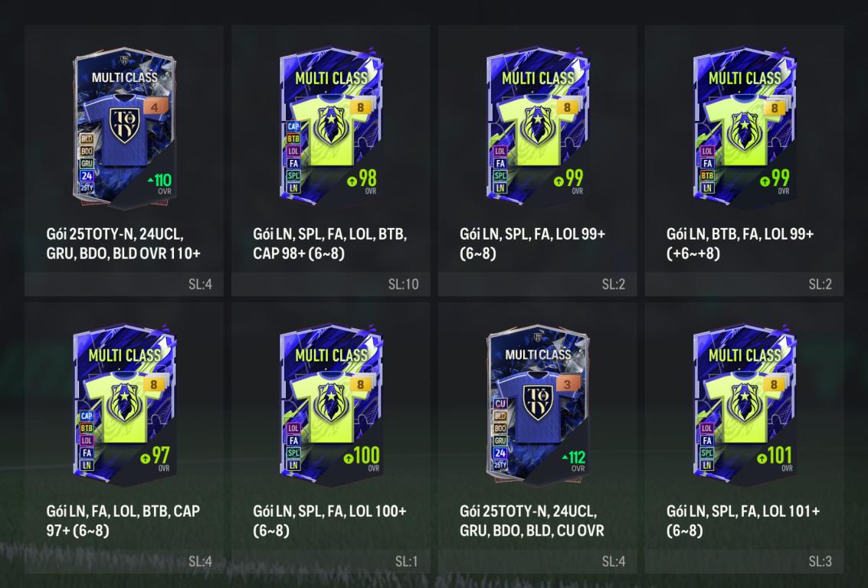
Task: Open the 110 OVR TOTY Multi Class pack card
Action: coord(124,127)
